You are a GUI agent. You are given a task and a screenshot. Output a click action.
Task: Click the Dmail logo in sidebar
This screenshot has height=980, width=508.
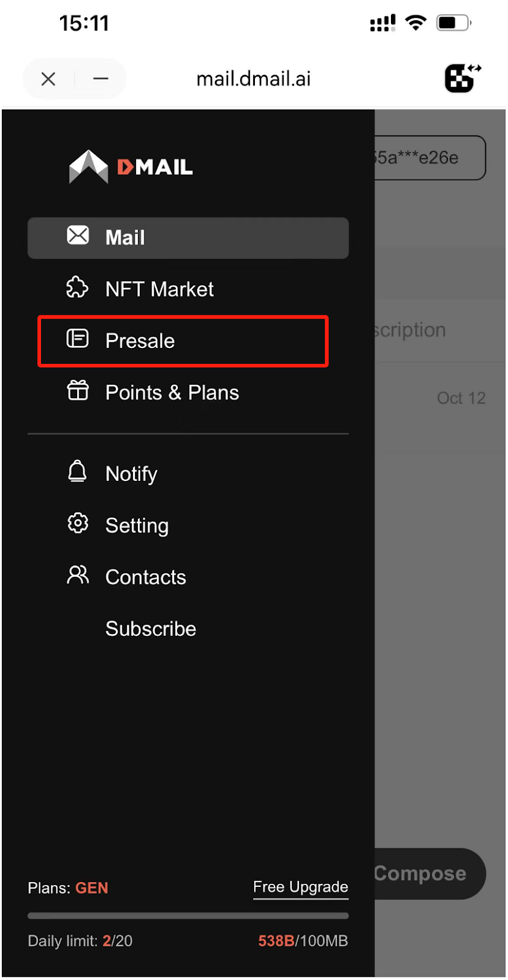point(131,167)
